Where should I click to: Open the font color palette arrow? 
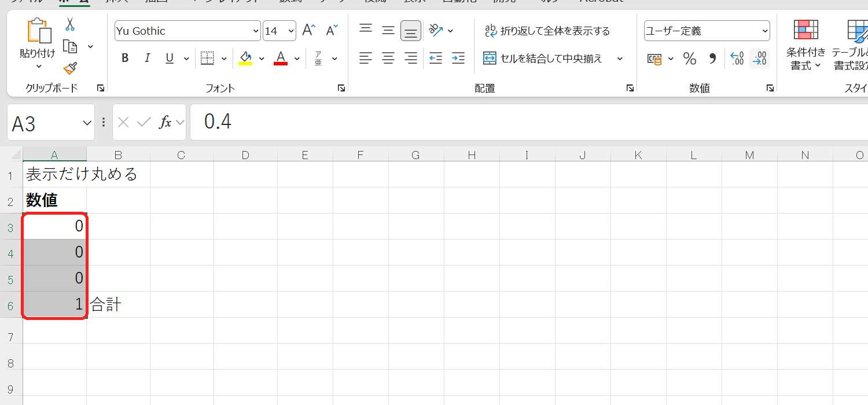click(x=297, y=58)
